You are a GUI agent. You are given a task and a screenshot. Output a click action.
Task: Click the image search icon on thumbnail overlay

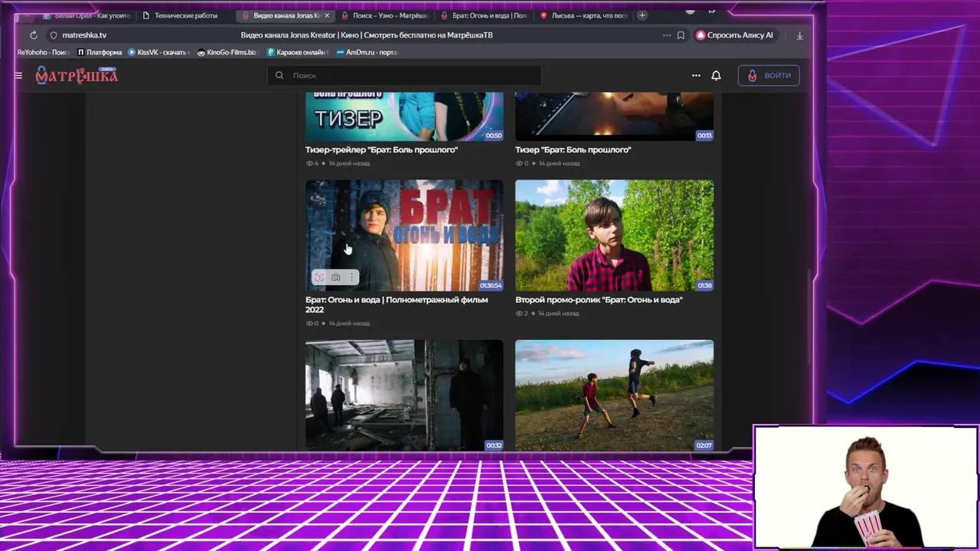click(336, 277)
